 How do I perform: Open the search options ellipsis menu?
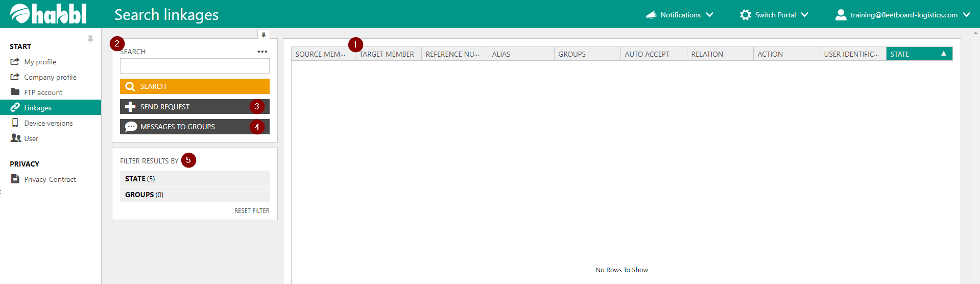[262, 52]
